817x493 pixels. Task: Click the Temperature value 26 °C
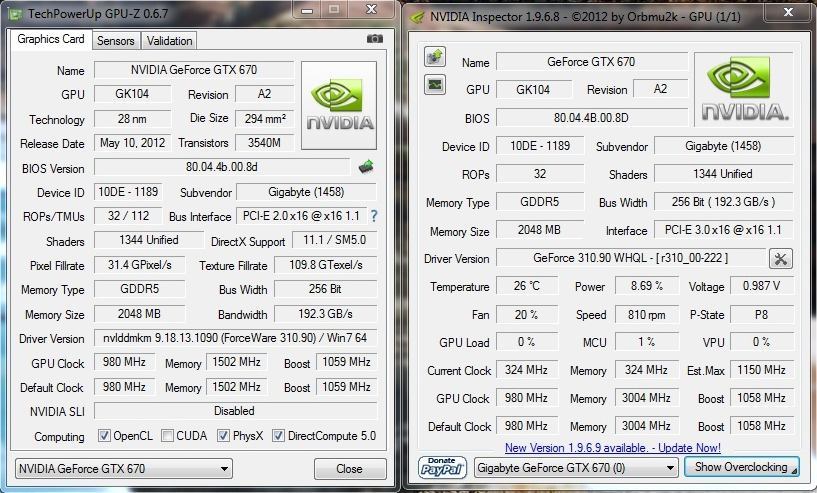coord(527,286)
